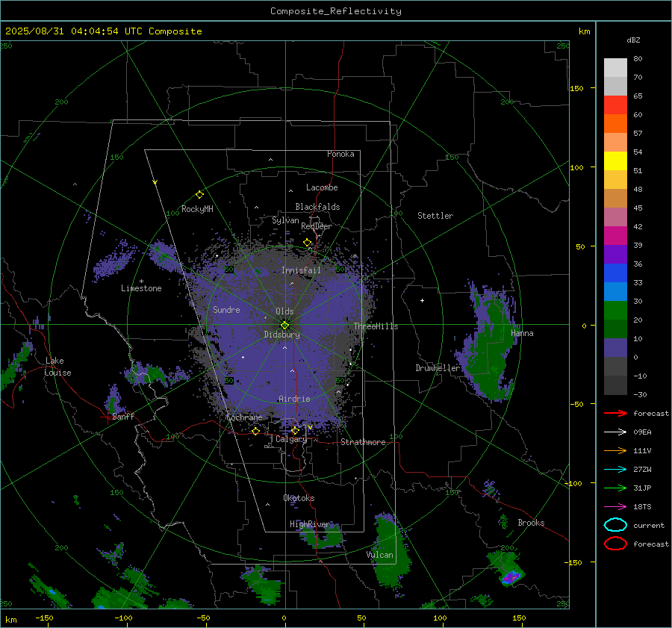
Task: Click the Calgary city label
Action: (291, 439)
